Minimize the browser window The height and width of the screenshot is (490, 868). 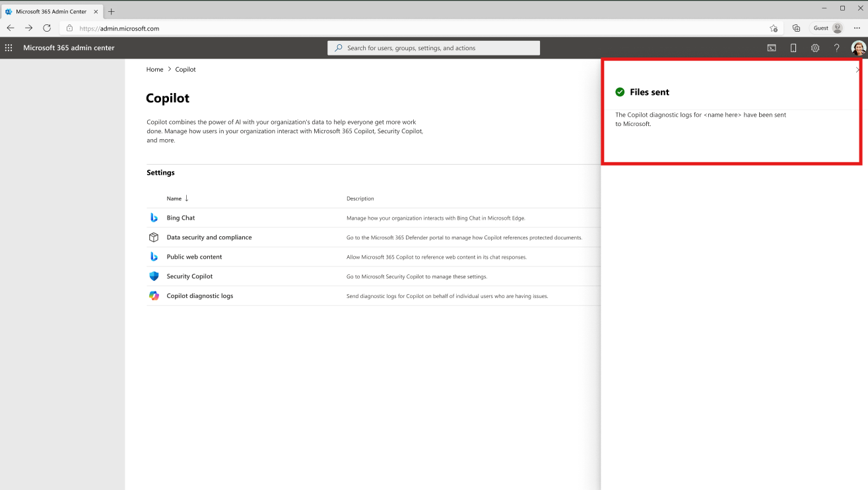[824, 8]
